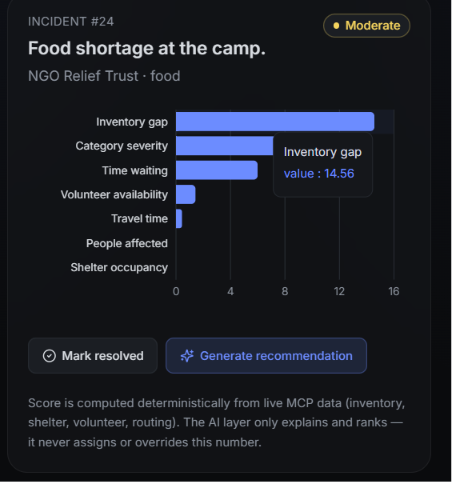Click the checkmark icon in Mark resolved
The height and width of the screenshot is (482, 452).
coord(49,356)
